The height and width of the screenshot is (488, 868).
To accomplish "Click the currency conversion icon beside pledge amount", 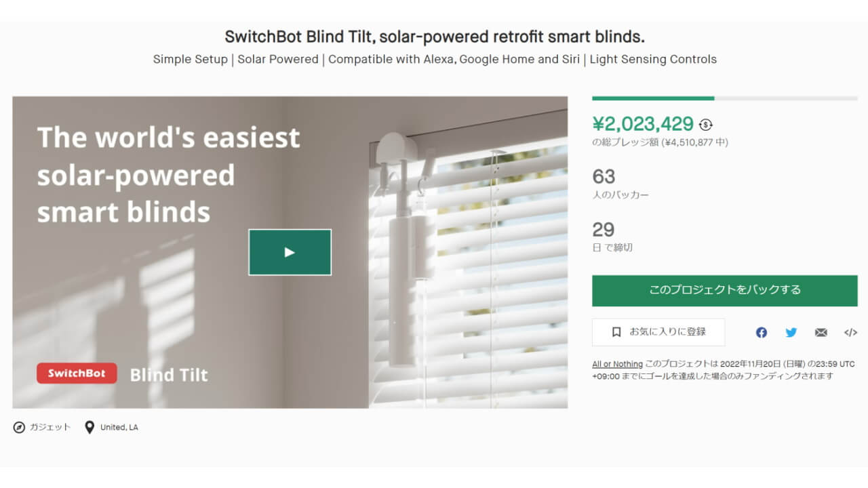I will (x=706, y=125).
